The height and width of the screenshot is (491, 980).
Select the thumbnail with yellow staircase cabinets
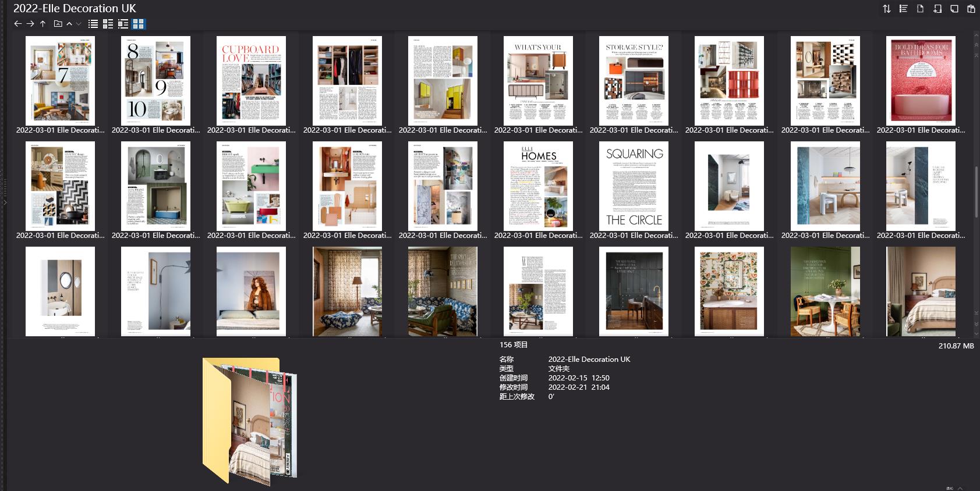pos(443,80)
